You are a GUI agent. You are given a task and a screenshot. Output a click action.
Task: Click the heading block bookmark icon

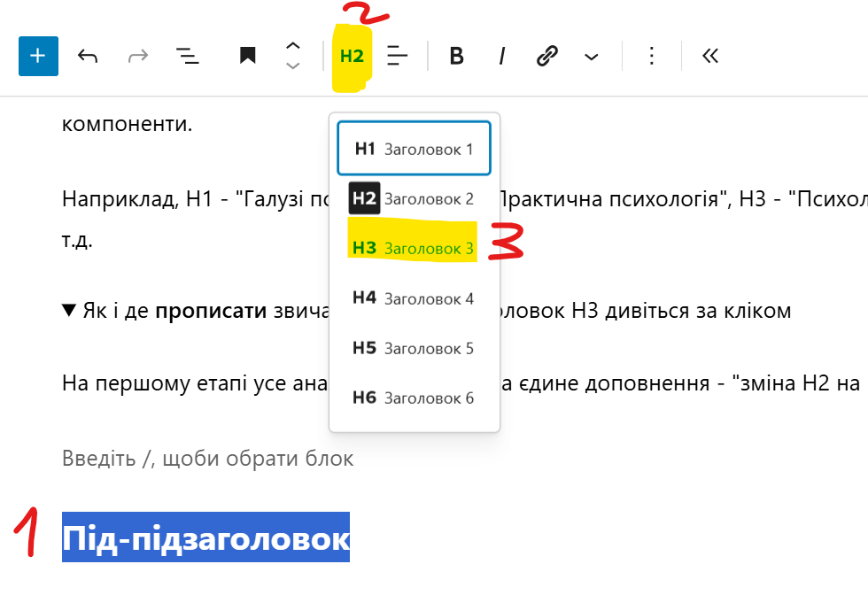tap(247, 57)
